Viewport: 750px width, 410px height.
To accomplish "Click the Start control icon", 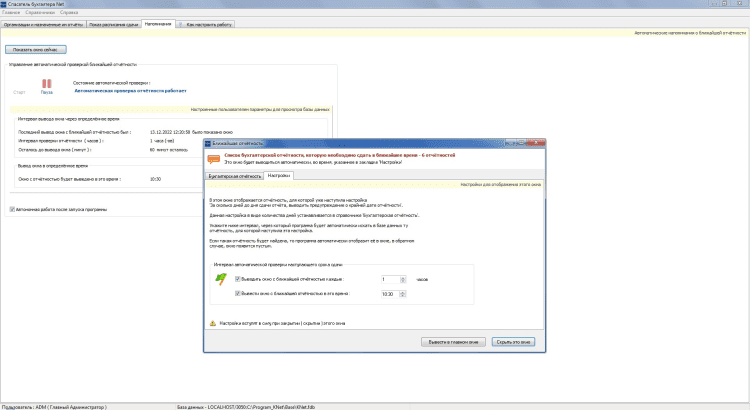I will 19,85.
